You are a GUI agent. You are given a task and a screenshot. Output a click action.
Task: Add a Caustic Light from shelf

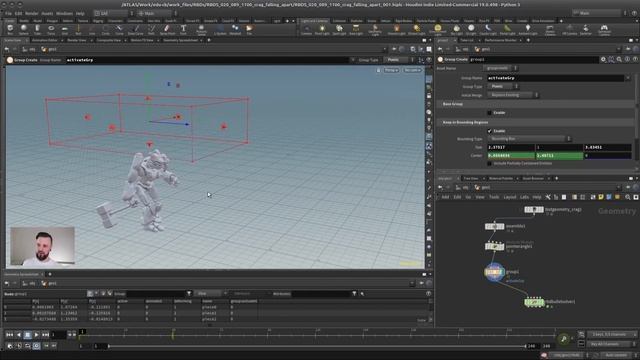click(488, 29)
